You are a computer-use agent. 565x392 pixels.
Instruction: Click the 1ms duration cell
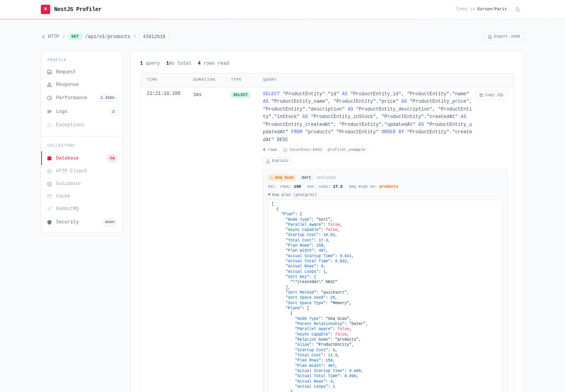(x=197, y=95)
